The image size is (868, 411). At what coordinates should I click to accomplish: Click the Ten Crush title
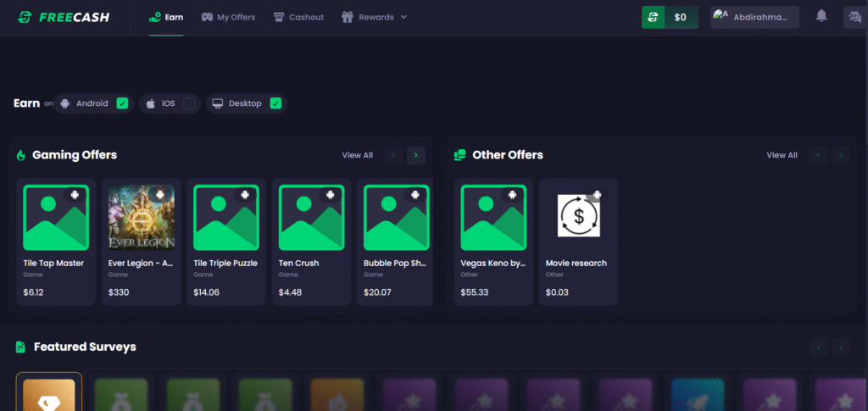[299, 264]
